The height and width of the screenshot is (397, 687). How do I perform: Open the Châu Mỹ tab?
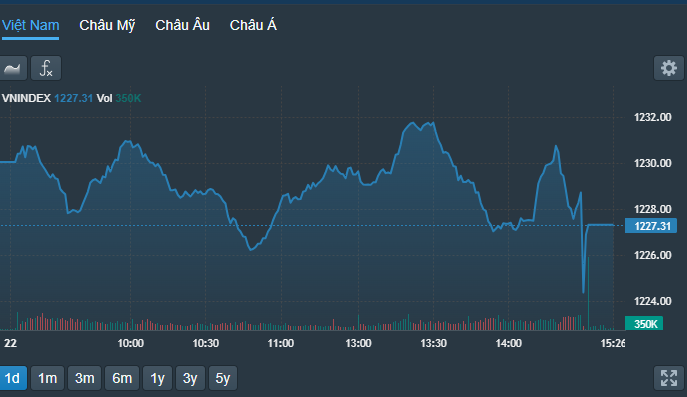pos(107,25)
